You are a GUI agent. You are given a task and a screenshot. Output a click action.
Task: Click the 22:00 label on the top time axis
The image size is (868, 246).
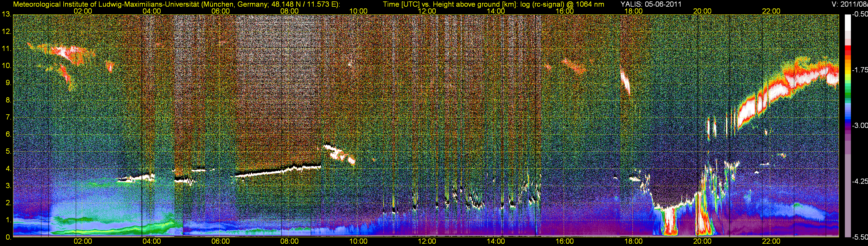tap(771, 11)
